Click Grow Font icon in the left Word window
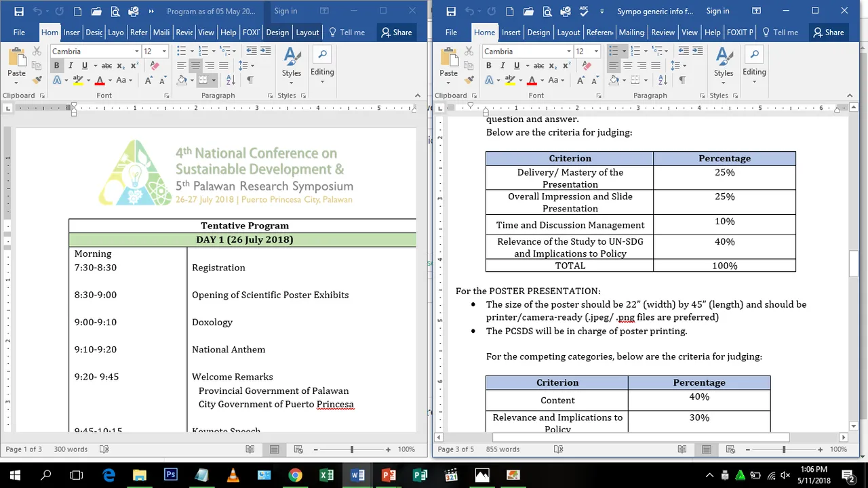The image size is (868, 488). [149, 80]
